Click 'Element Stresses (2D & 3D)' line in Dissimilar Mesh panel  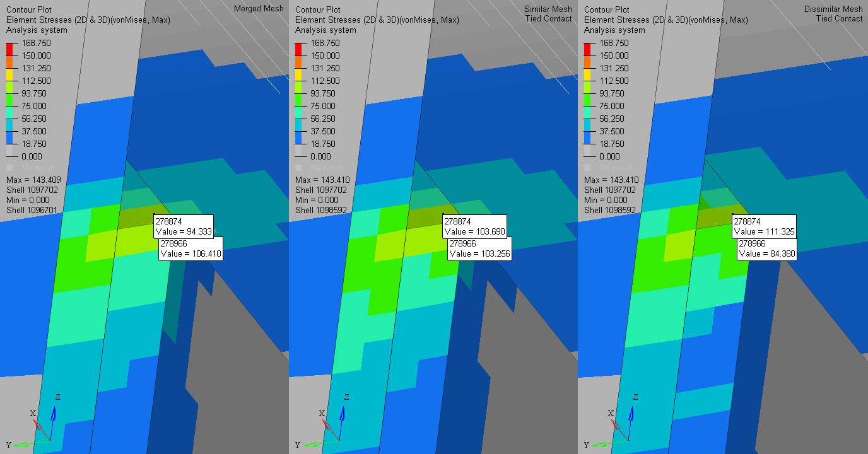tap(666, 20)
